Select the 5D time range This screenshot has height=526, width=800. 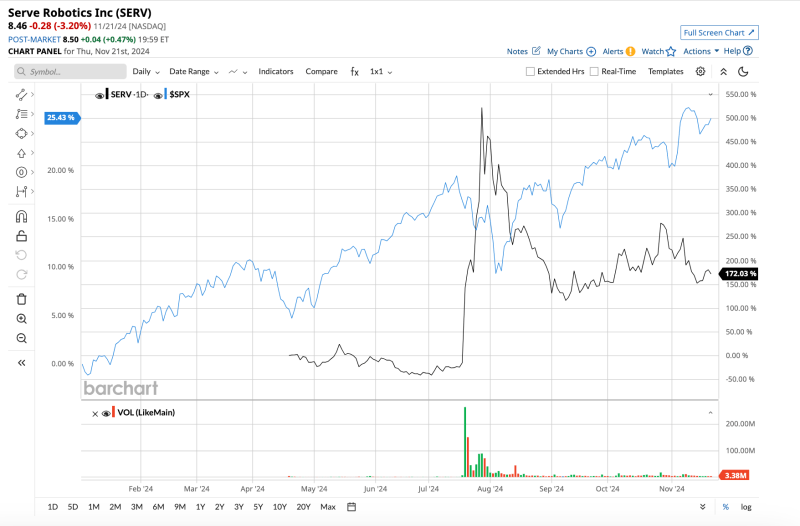73,507
